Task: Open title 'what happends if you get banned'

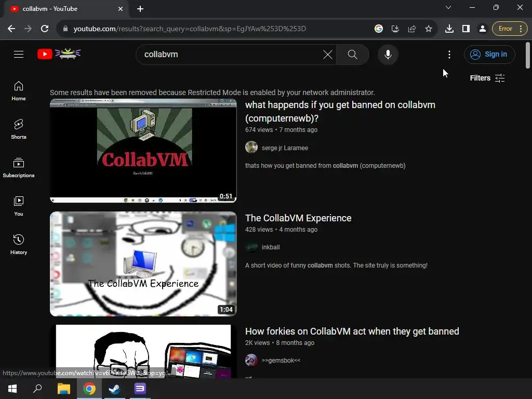Action: [x=340, y=111]
